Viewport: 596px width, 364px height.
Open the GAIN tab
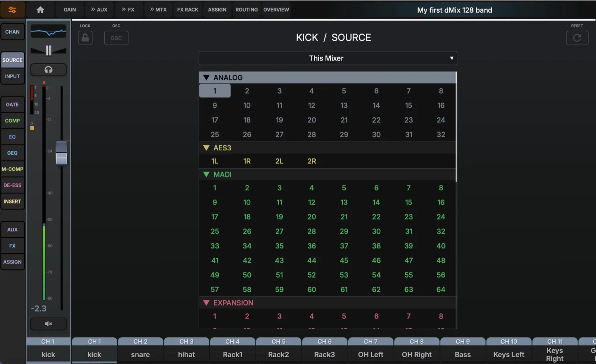click(x=70, y=10)
